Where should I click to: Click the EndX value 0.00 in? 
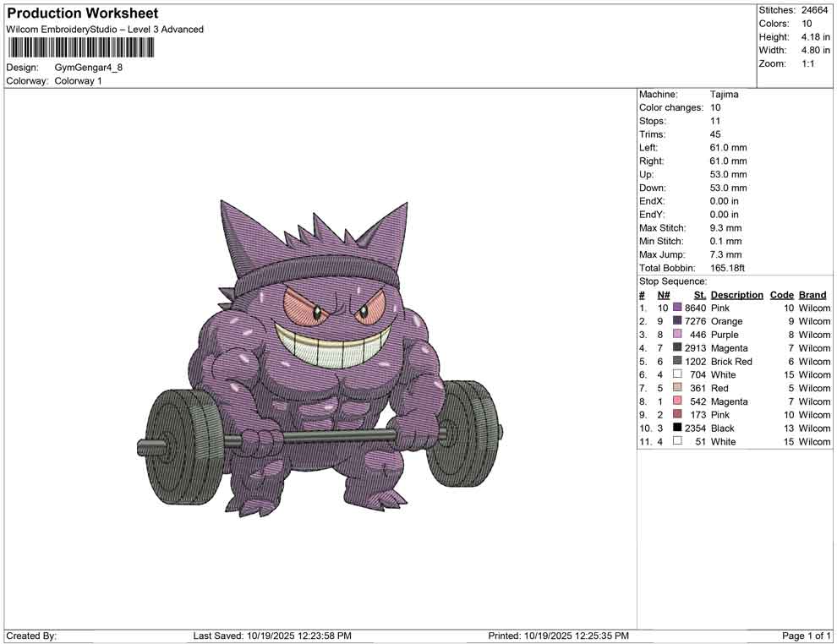(x=725, y=201)
